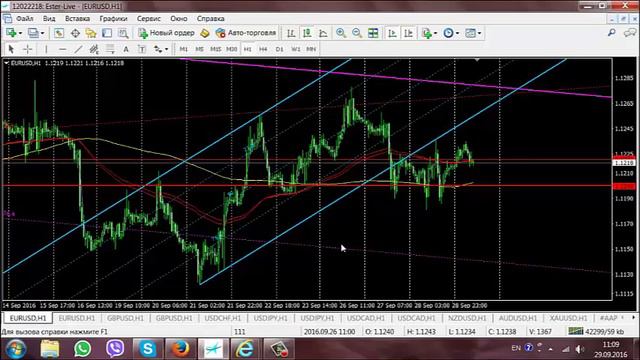Switch chart to line chart
The height and width of the screenshot is (360, 640).
[x=323, y=33]
